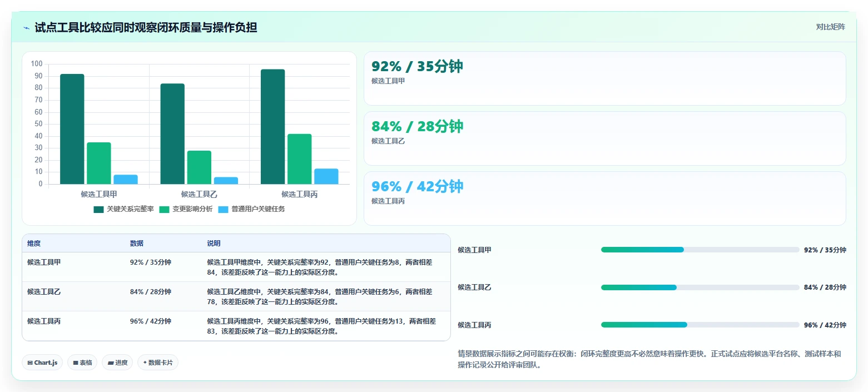Viewport: 868px width, 392px height.
Task: Click the 表格 tag chip
Action: (82, 363)
